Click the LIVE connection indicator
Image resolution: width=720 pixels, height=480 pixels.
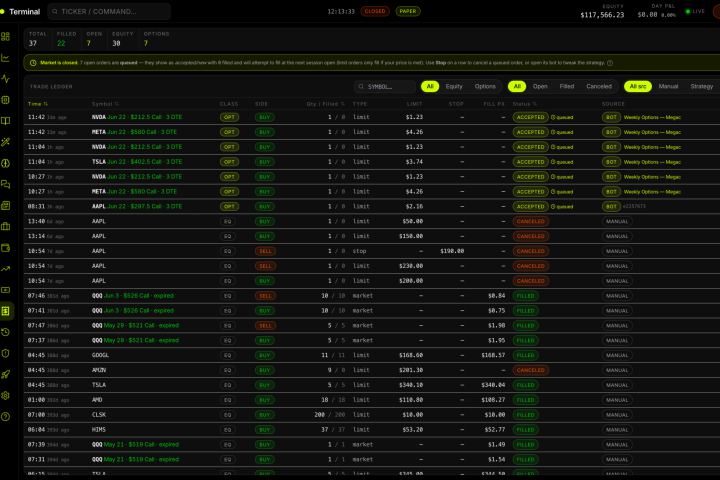(695, 11)
